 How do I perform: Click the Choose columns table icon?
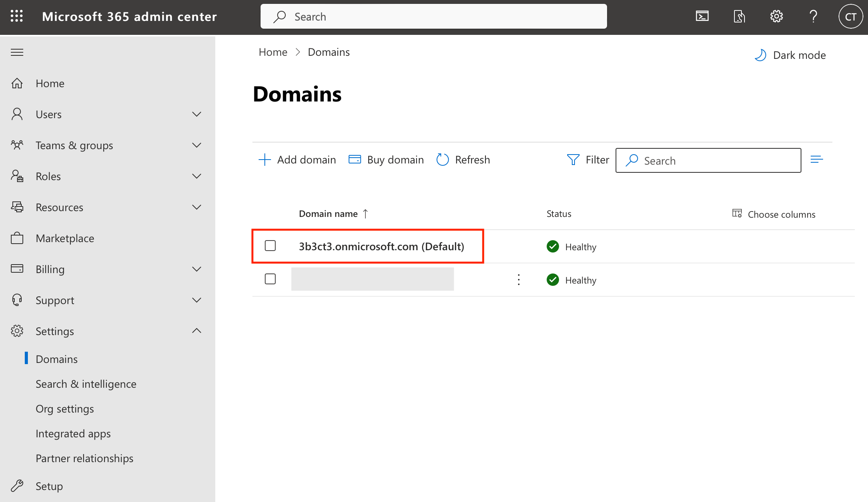[x=737, y=213]
